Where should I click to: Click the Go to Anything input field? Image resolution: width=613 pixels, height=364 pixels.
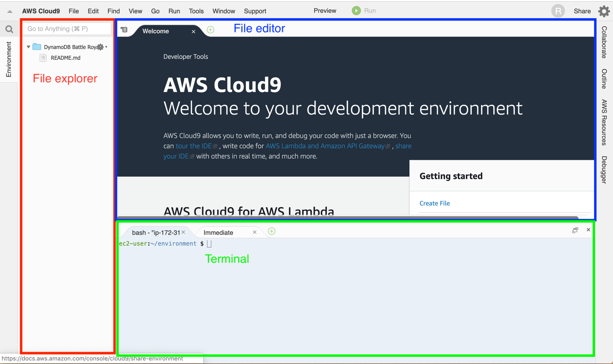click(x=67, y=28)
